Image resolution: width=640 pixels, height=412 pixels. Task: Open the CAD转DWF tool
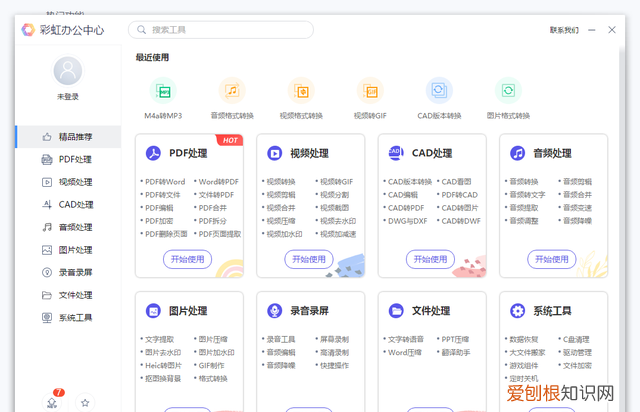(x=461, y=221)
